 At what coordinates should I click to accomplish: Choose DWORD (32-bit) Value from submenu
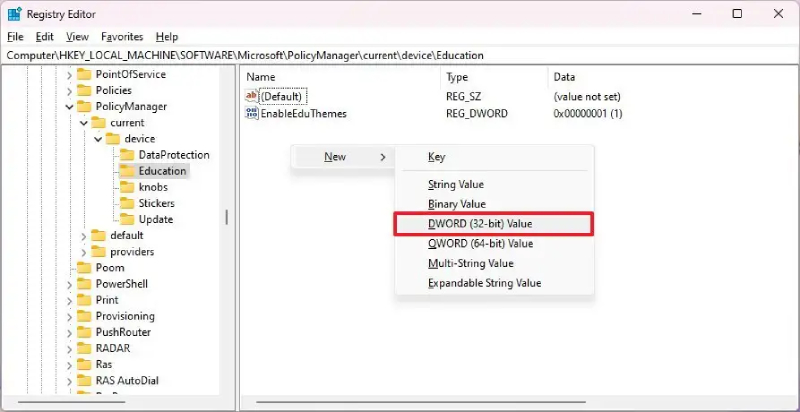[494, 224]
